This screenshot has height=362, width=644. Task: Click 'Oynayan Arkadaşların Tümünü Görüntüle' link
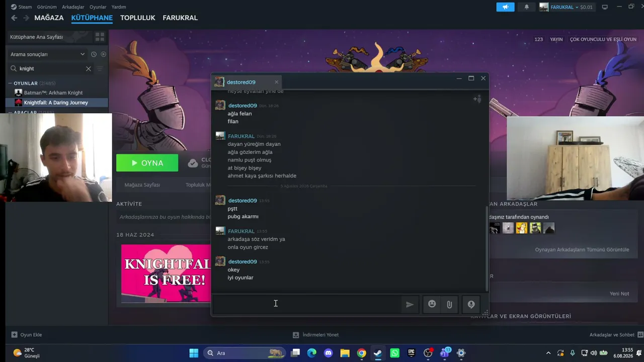(582, 250)
